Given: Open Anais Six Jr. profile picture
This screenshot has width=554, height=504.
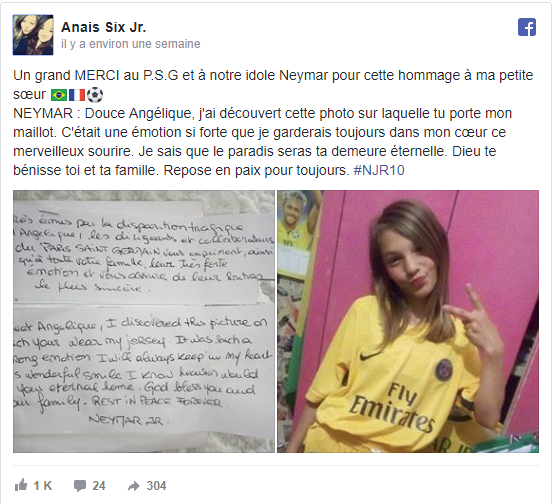Looking at the screenshot, I should [33, 35].
